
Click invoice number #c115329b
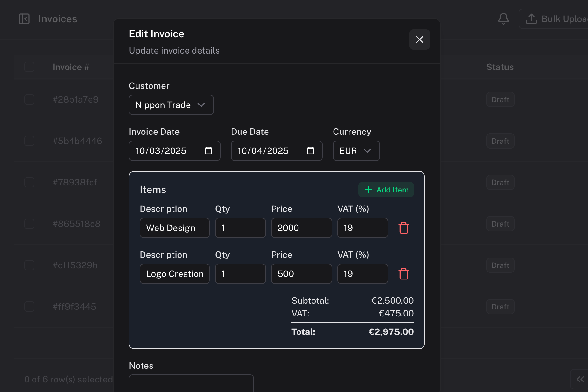[75, 265]
